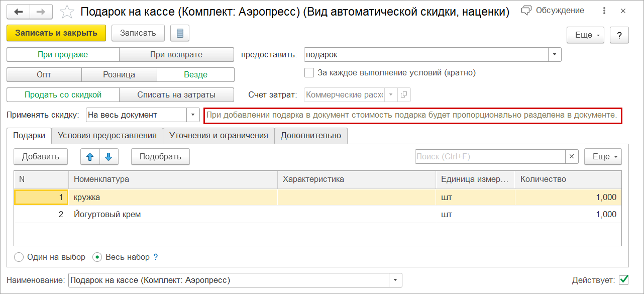Open Применять скидку dropdown arrow
644x294 pixels.
tap(193, 115)
